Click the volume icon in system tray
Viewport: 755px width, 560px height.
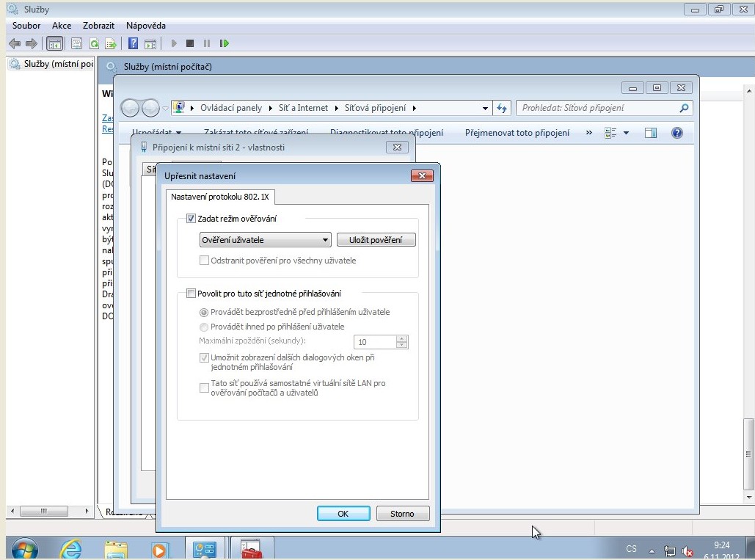[x=687, y=551]
